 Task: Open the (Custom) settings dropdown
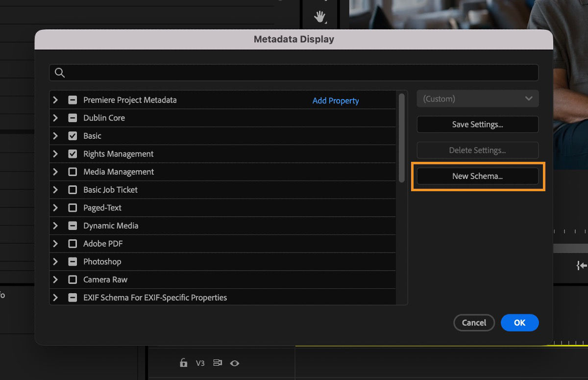point(477,98)
